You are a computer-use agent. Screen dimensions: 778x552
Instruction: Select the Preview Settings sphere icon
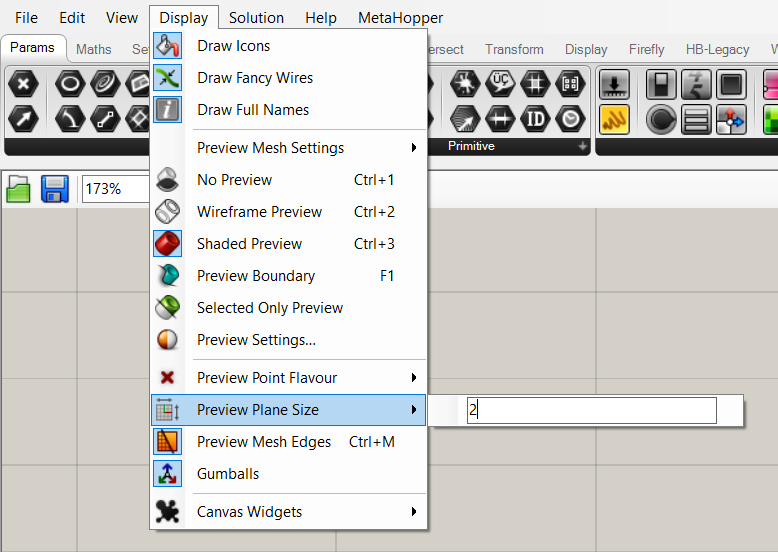167,340
